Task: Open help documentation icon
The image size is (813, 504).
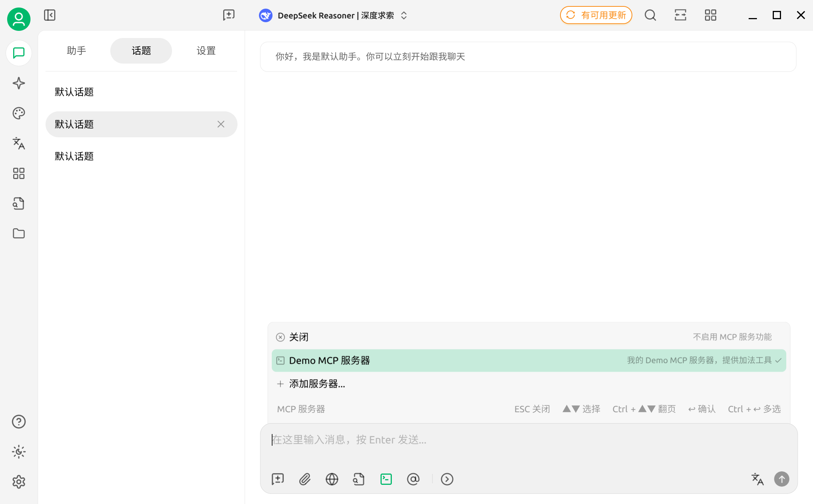Action: point(19,422)
